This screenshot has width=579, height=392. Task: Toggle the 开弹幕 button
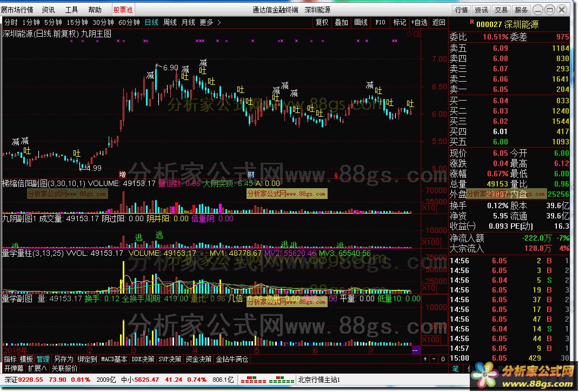coord(14,368)
